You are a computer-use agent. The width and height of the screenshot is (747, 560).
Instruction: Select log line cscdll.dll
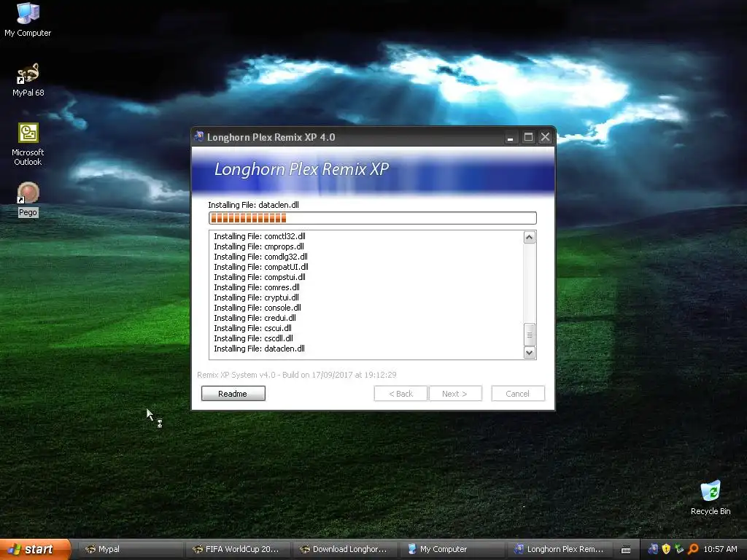click(253, 338)
